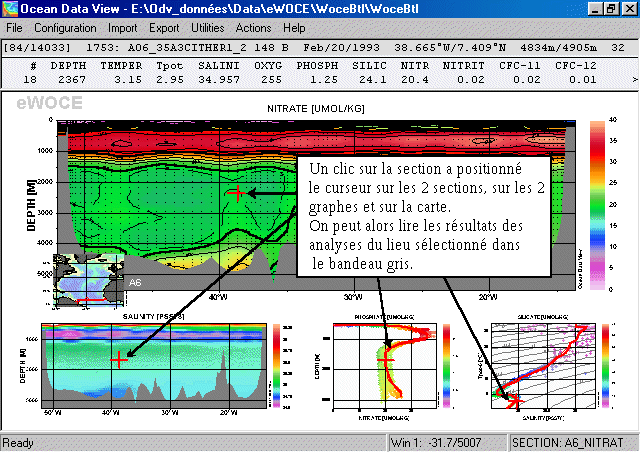The image size is (640, 452).
Task: Click the OXYG value 255
Action: pos(271,80)
